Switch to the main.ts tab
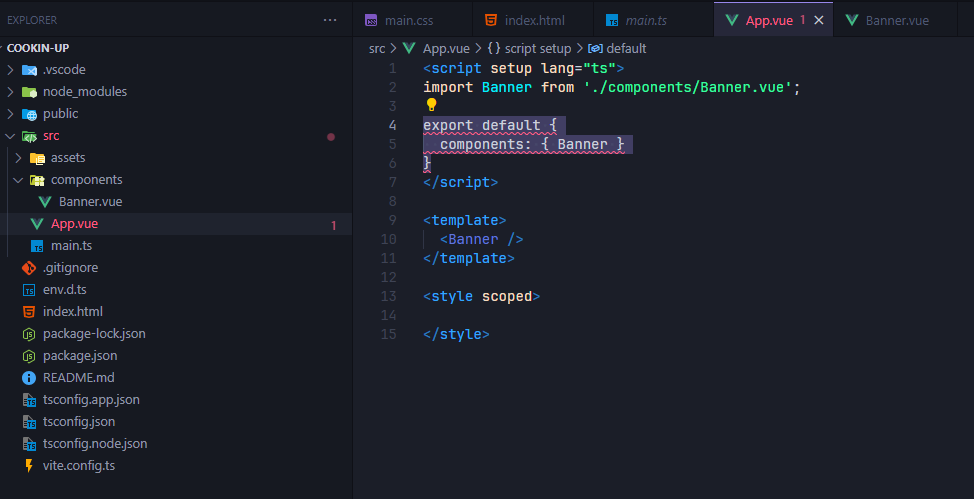The image size is (974, 499). [x=653, y=21]
